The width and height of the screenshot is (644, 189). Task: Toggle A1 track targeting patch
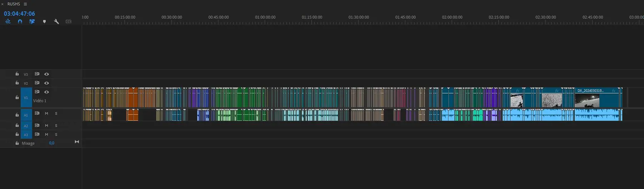26,115
